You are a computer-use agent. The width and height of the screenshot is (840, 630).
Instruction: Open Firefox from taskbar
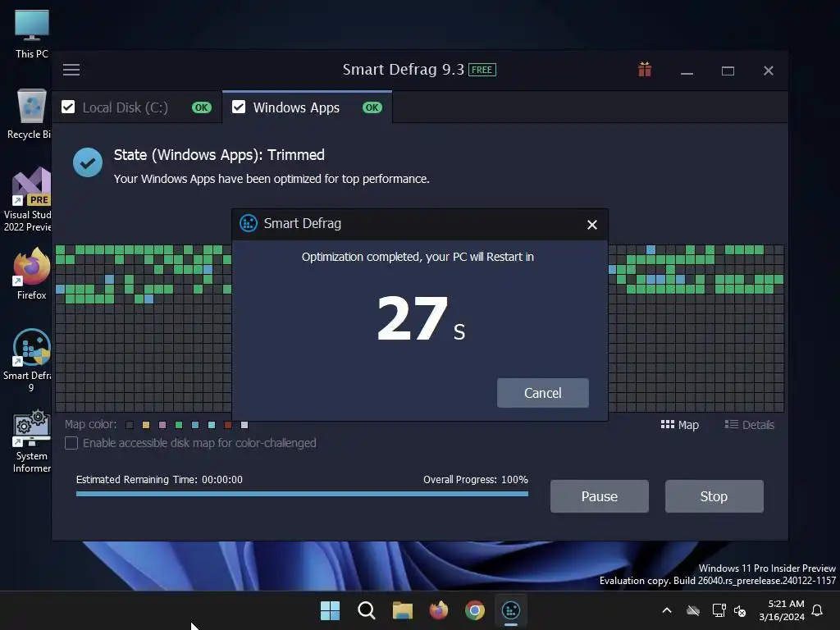(439, 610)
